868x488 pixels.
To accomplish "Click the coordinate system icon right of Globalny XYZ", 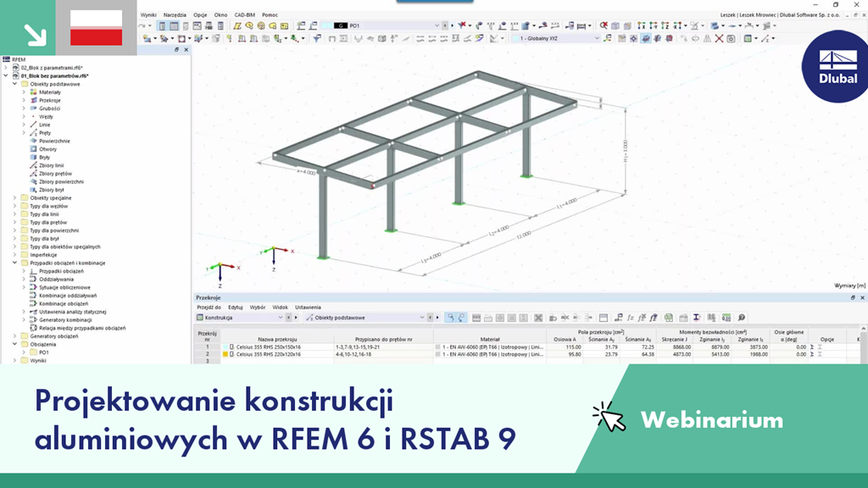I will tap(607, 39).
